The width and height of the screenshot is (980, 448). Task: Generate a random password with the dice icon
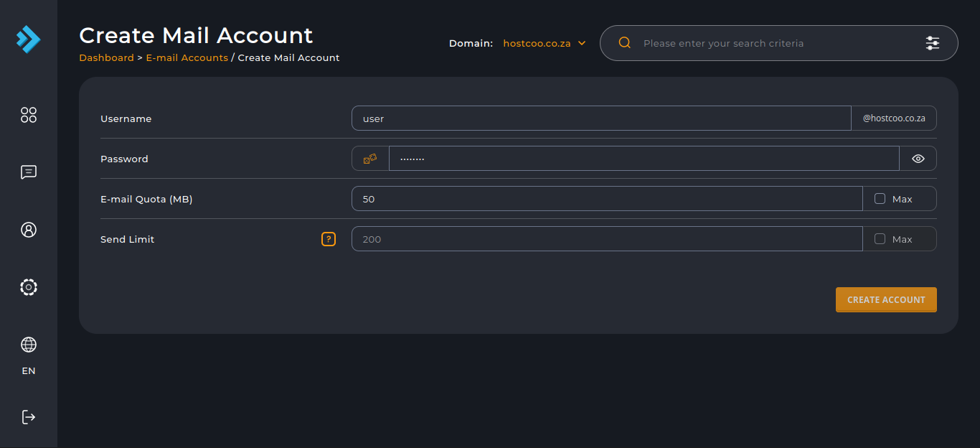tap(370, 159)
